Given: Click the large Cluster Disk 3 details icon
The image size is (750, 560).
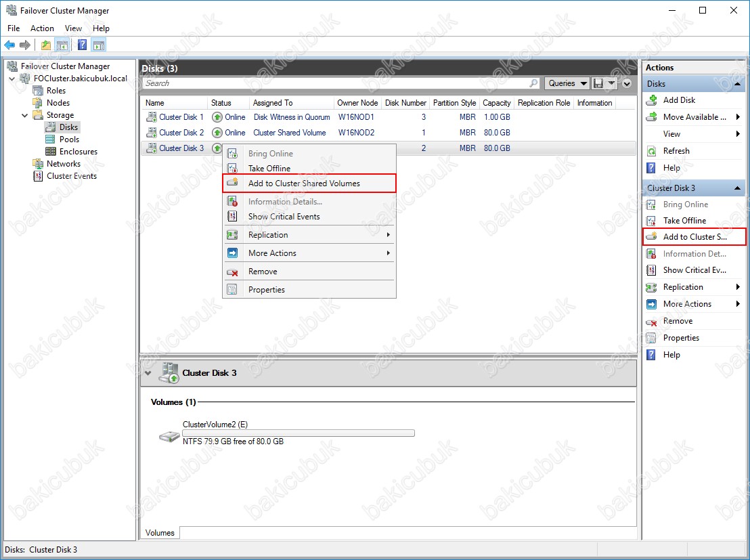Looking at the screenshot, I should (169, 373).
